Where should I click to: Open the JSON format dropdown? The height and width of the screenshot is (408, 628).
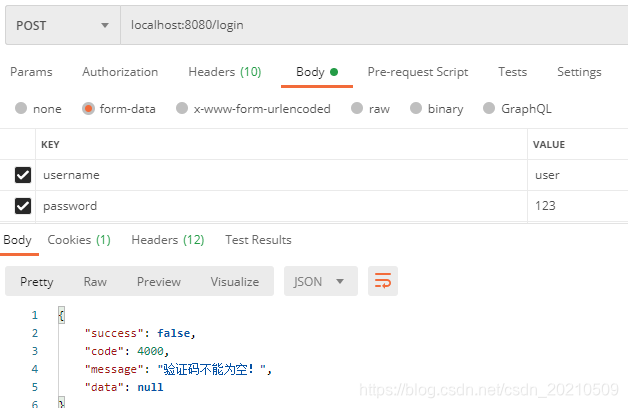320,281
